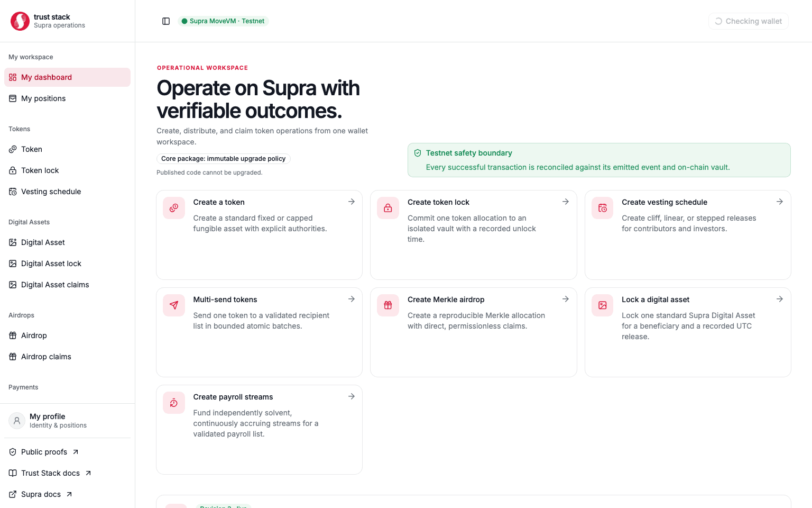Viewport: 812px width, 508px height.
Task: Open Vesting schedule from sidebar
Action: [68, 192]
